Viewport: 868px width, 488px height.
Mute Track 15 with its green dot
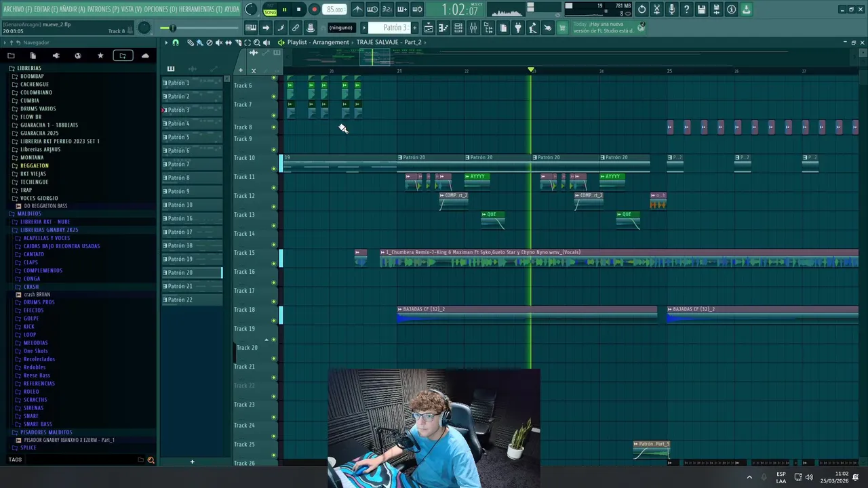274,264
